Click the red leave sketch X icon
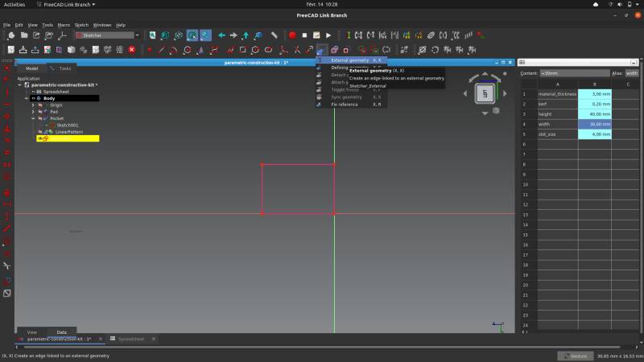 [132, 50]
